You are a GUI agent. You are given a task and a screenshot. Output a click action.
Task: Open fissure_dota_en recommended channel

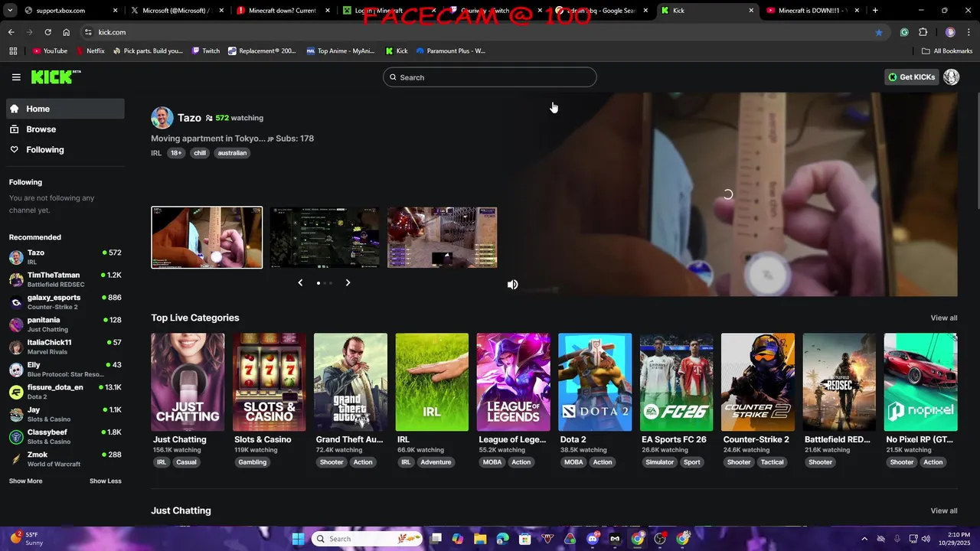(x=65, y=392)
